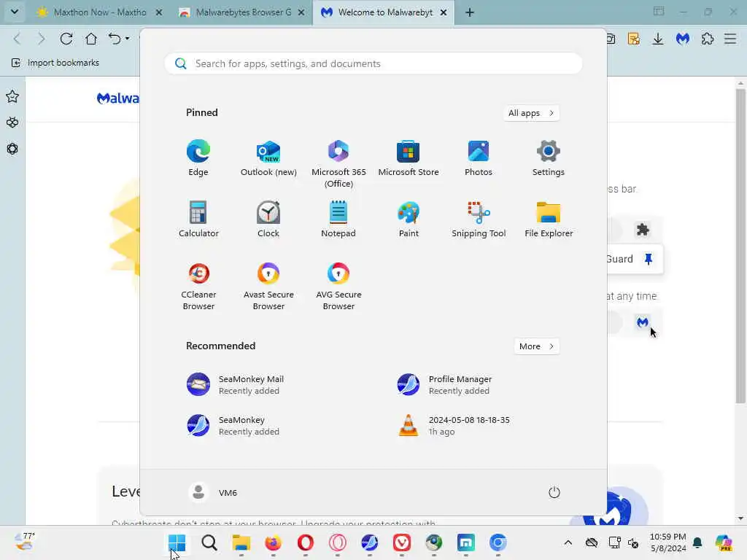
Task: Open the Snipping Tool
Action: pyautogui.click(x=479, y=219)
